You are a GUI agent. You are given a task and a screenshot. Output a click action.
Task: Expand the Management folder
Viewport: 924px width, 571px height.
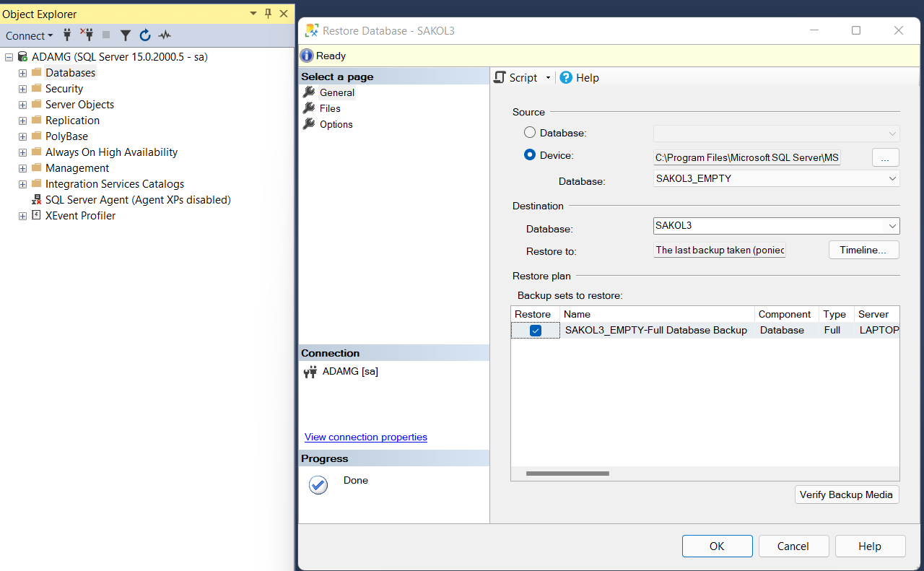pos(22,168)
